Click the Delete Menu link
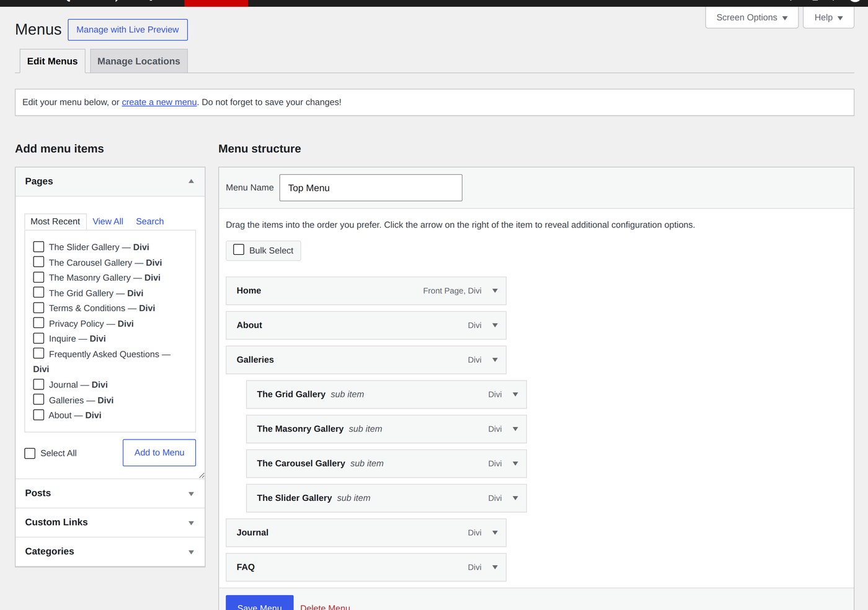 325,608
